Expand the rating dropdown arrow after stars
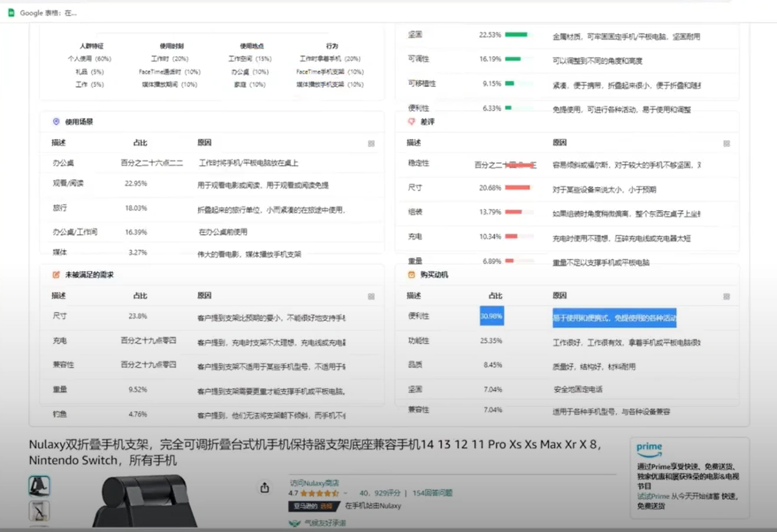Screen dimensions: 777x532 [x=345, y=493]
